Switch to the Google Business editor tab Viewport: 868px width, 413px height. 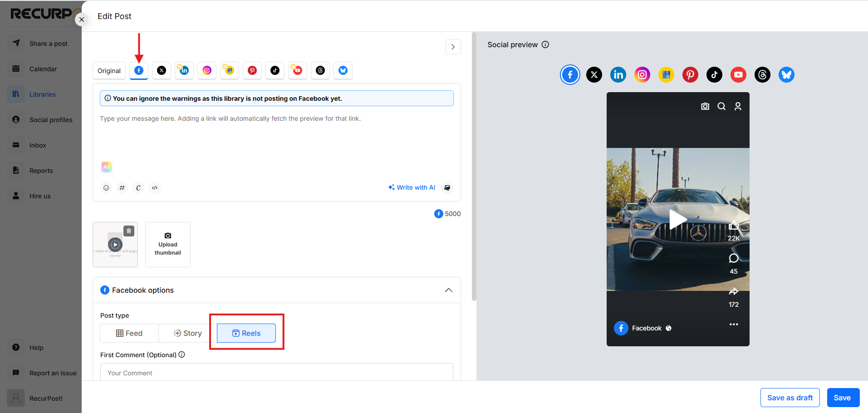(x=230, y=70)
